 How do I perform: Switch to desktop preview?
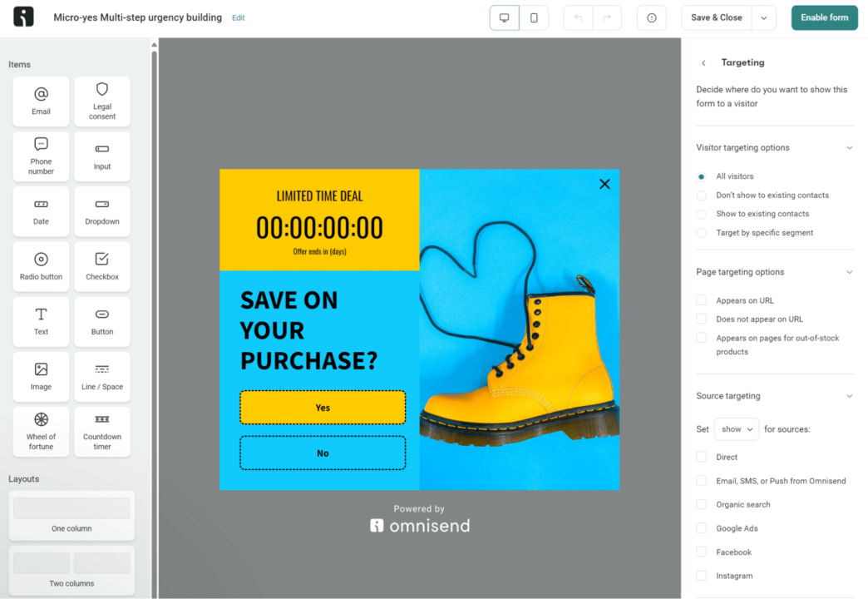click(504, 17)
